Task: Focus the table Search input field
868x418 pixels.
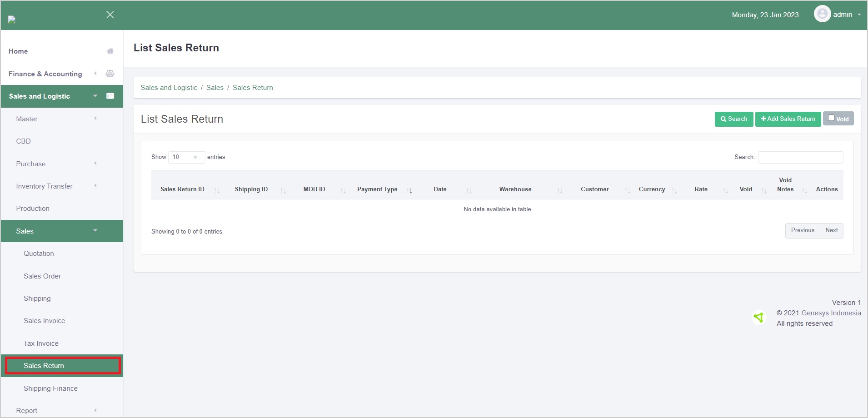Action: (800, 157)
